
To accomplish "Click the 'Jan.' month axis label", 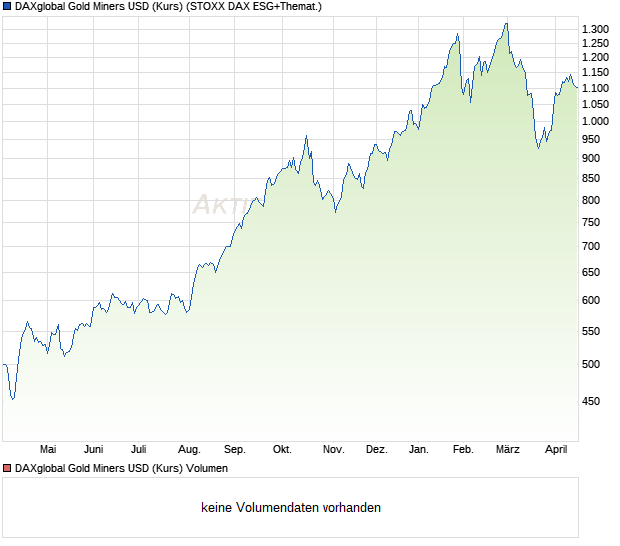I will 419,450.
